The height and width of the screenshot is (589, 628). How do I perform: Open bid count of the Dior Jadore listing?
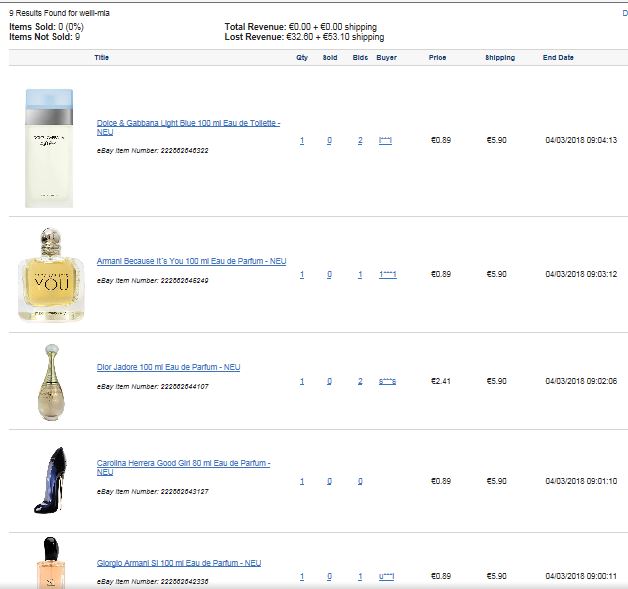pos(360,381)
